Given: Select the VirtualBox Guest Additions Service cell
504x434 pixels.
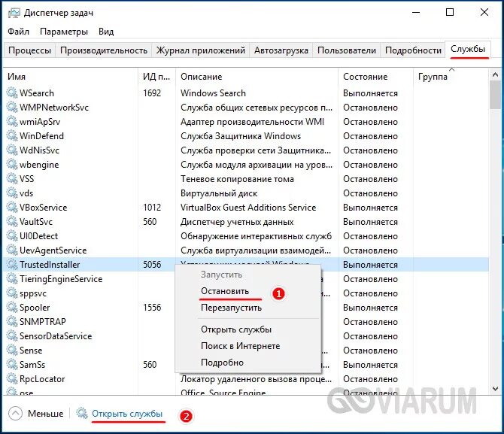Looking at the screenshot, I should (x=248, y=208).
